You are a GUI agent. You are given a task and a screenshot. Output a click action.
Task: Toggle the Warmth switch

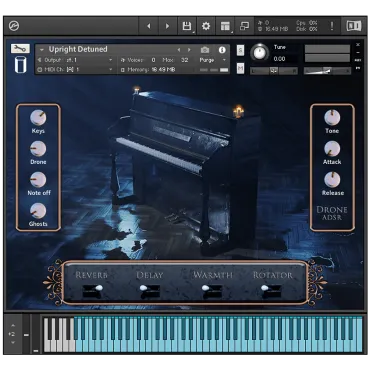(x=212, y=291)
